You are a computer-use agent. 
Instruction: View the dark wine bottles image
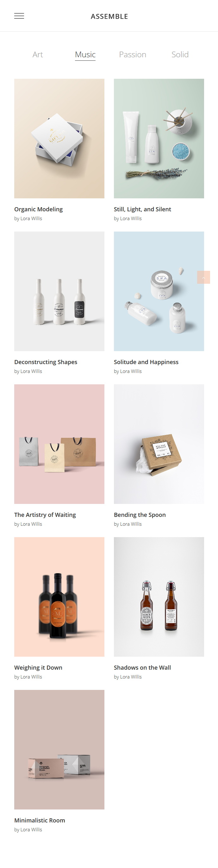(59, 597)
